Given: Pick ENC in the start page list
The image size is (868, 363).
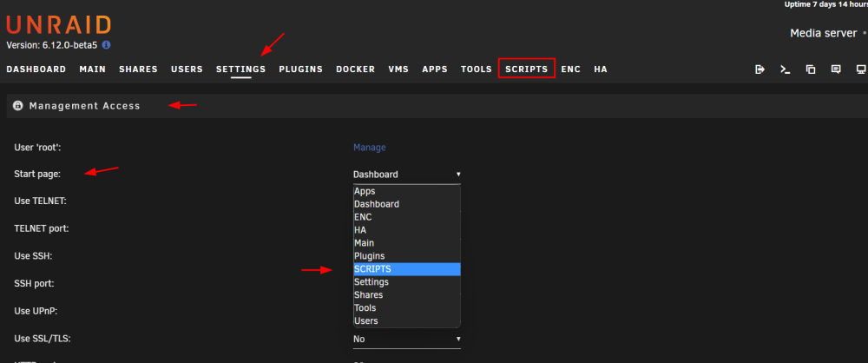Looking at the screenshot, I should click(x=407, y=217).
